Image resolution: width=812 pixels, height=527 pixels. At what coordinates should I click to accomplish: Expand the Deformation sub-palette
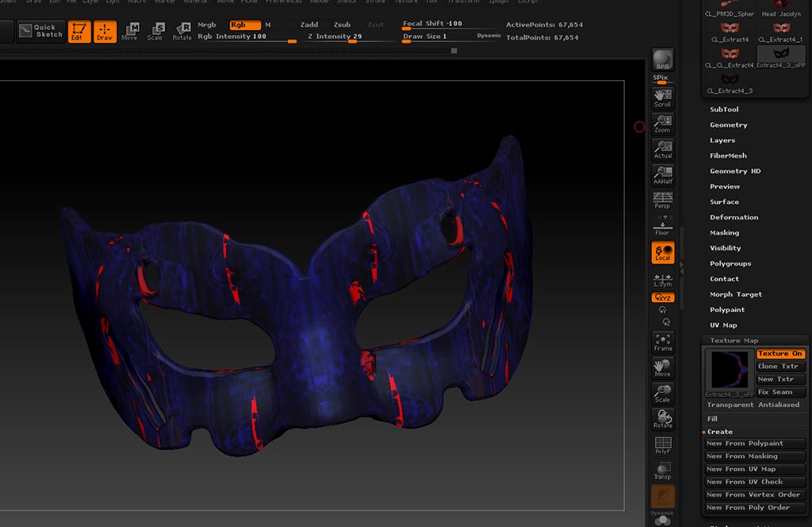pyautogui.click(x=733, y=217)
